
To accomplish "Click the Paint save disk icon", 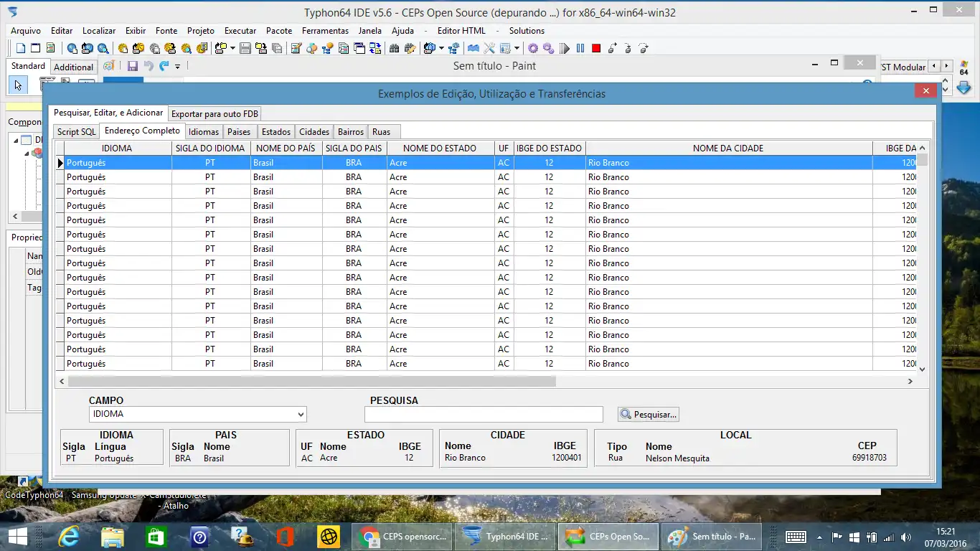I will [133, 66].
